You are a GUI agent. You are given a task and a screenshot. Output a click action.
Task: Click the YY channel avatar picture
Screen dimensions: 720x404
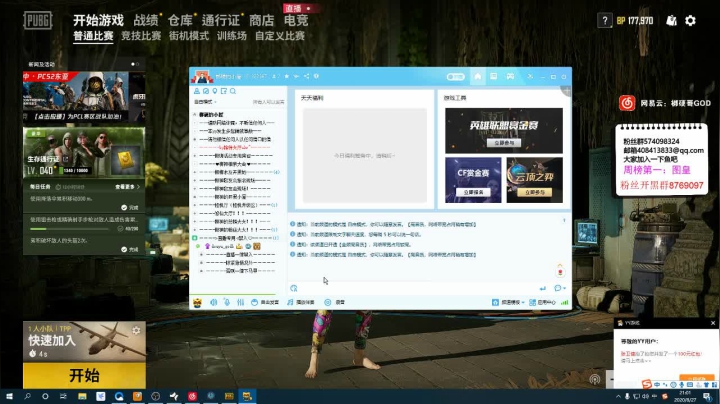click(x=202, y=76)
